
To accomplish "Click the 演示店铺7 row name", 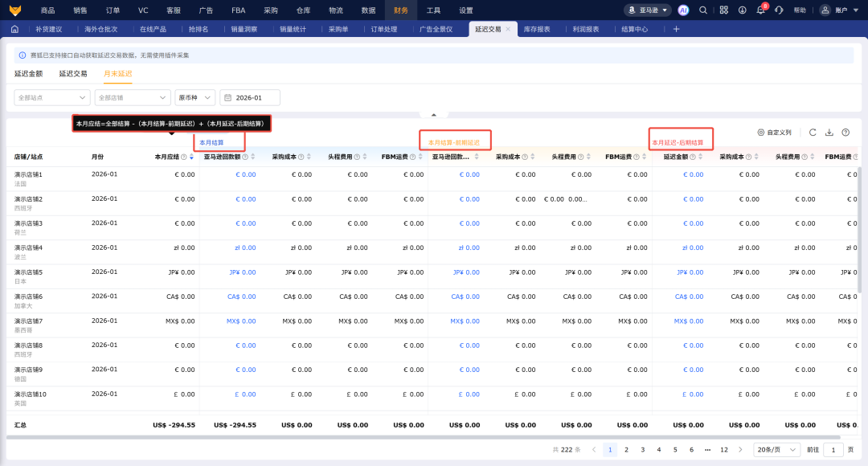I will click(x=28, y=321).
